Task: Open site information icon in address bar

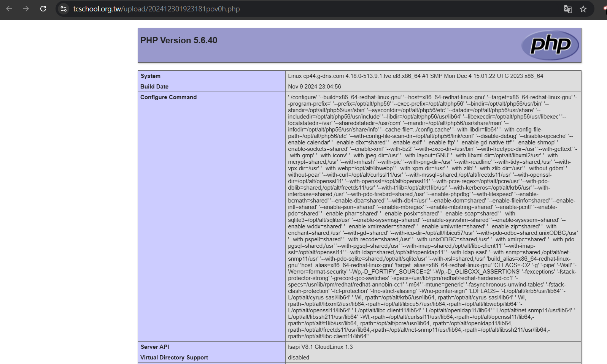Action: point(64,9)
